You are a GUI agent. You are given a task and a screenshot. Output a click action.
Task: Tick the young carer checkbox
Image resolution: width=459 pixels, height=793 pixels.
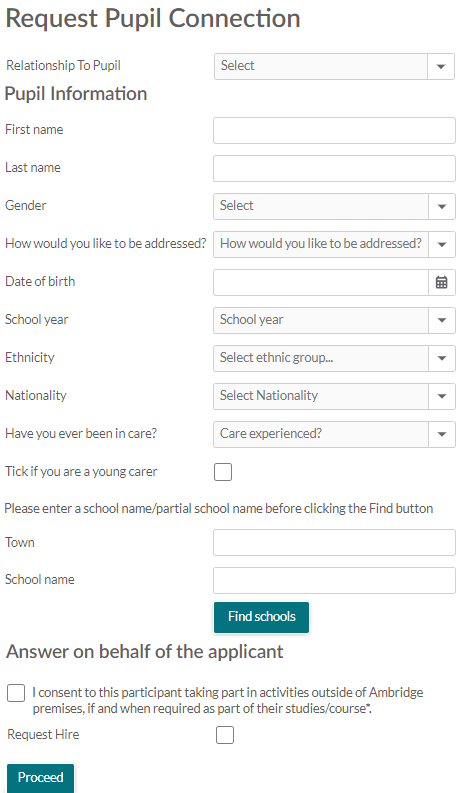click(x=223, y=472)
